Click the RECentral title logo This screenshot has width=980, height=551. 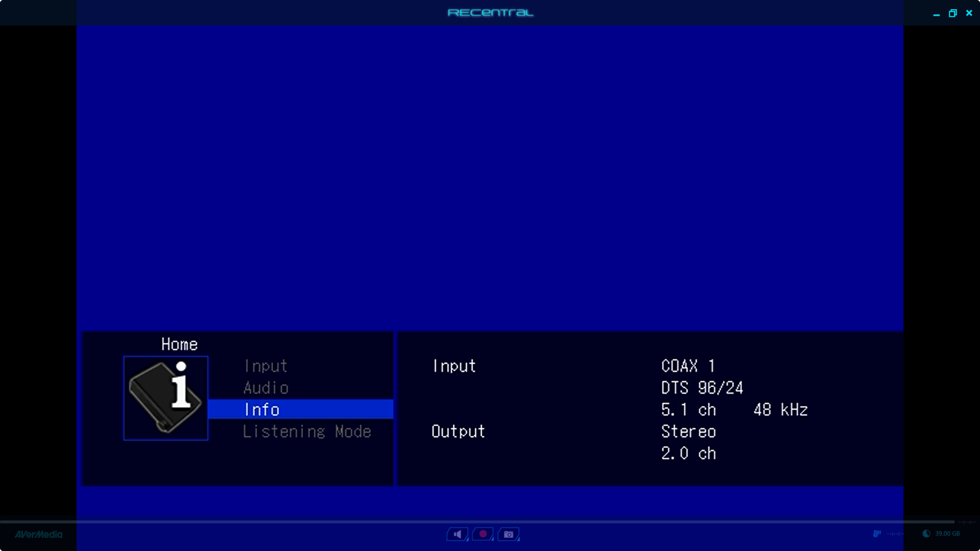coord(490,13)
